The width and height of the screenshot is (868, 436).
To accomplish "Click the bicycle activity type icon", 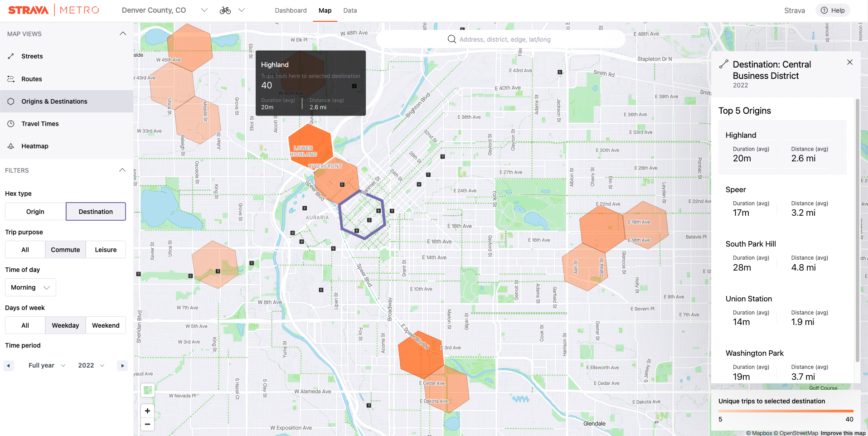I will [x=225, y=10].
